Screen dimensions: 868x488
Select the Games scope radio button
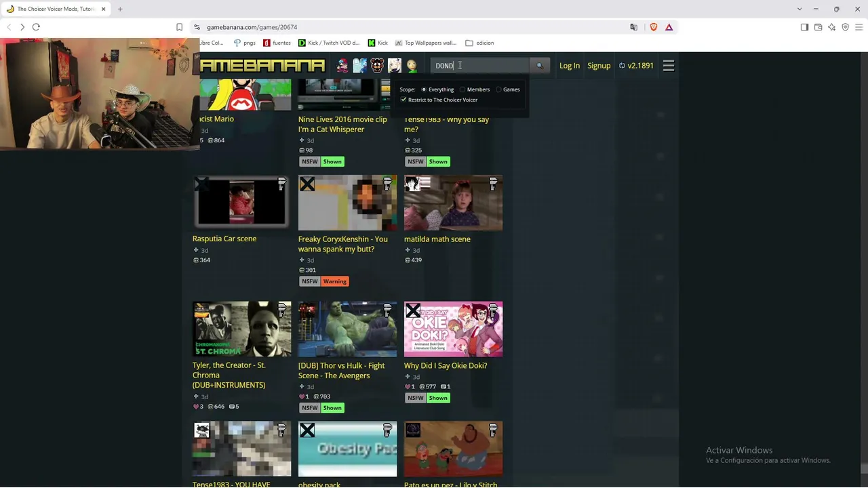pyautogui.click(x=498, y=89)
